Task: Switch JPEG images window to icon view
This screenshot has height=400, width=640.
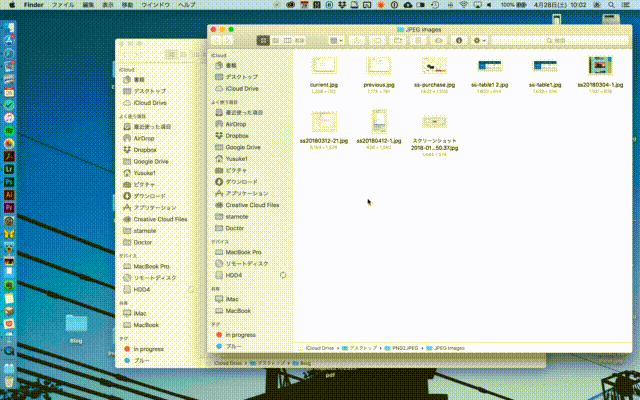Action: (264, 40)
